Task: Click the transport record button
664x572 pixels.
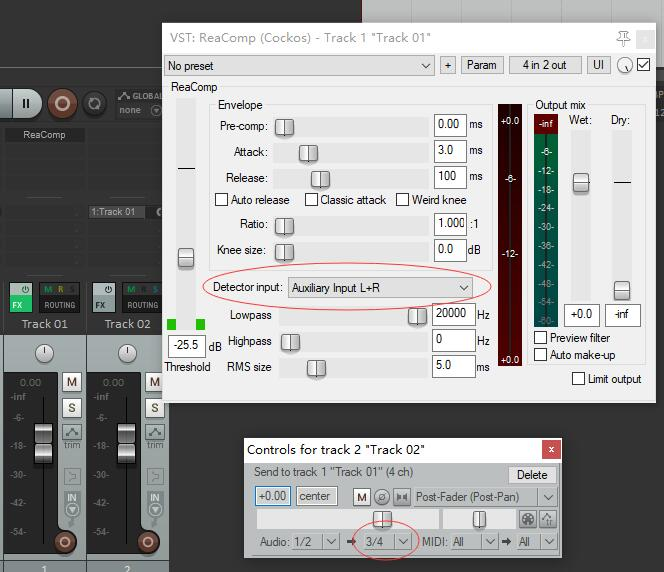Action: coord(62,103)
